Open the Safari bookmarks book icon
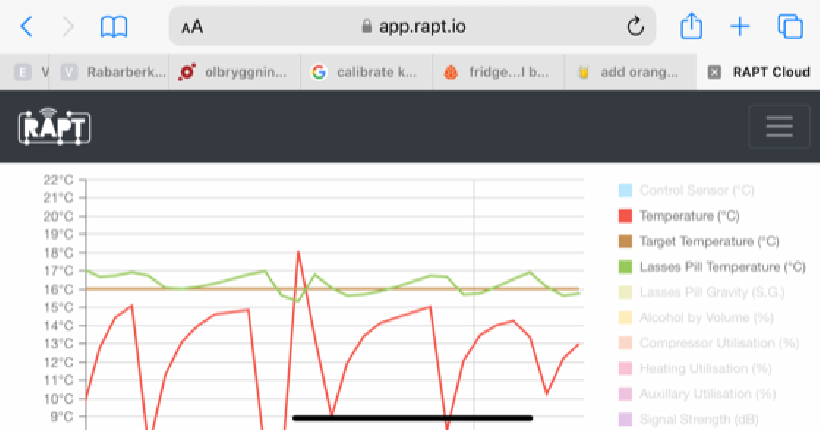820x430 pixels. (x=114, y=27)
